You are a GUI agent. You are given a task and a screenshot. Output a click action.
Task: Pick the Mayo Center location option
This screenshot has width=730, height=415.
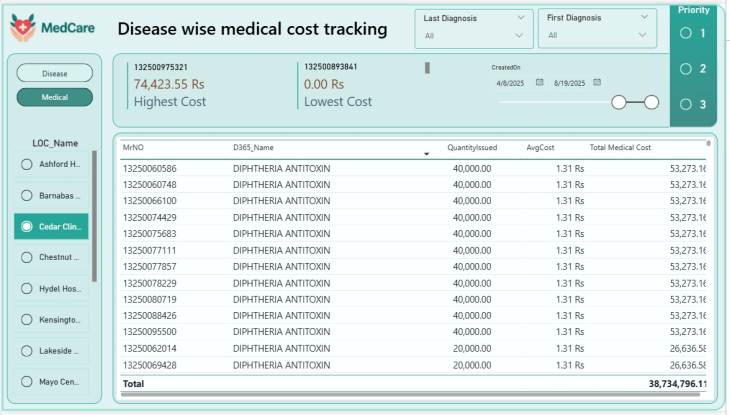(x=27, y=382)
